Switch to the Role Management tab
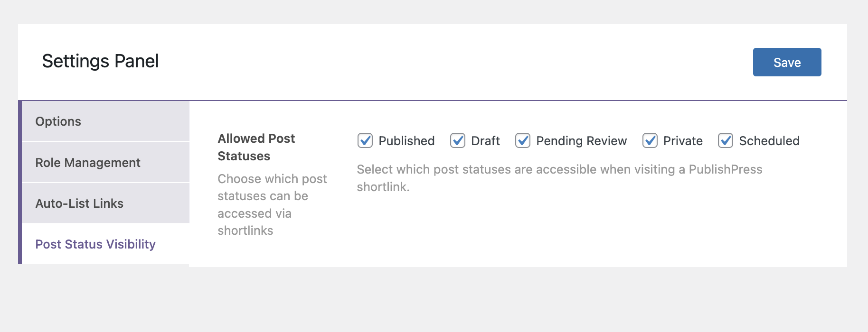 click(x=88, y=163)
